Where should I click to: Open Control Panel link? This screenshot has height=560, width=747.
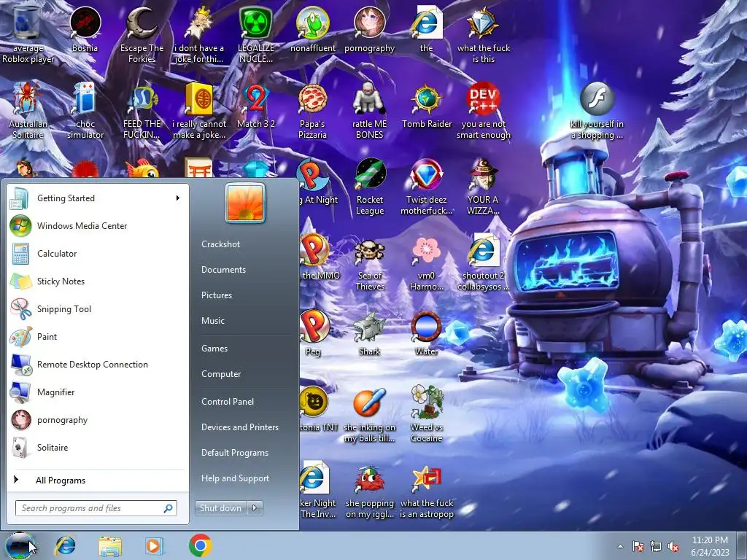click(228, 402)
